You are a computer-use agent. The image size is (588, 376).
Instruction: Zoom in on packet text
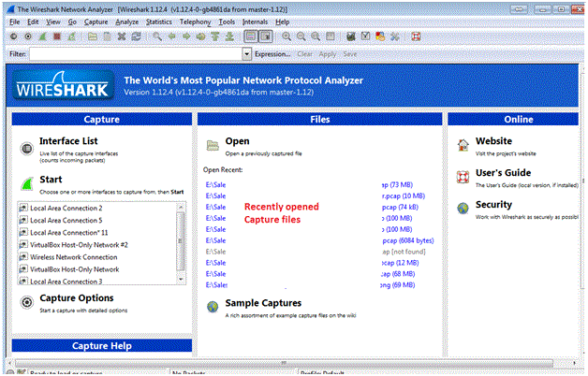[x=287, y=36]
